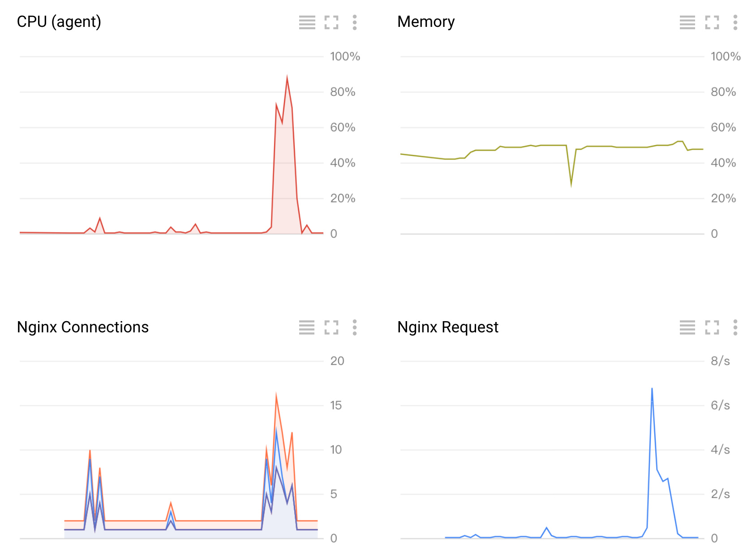Open more options menu for Nginx Request chart

click(735, 327)
